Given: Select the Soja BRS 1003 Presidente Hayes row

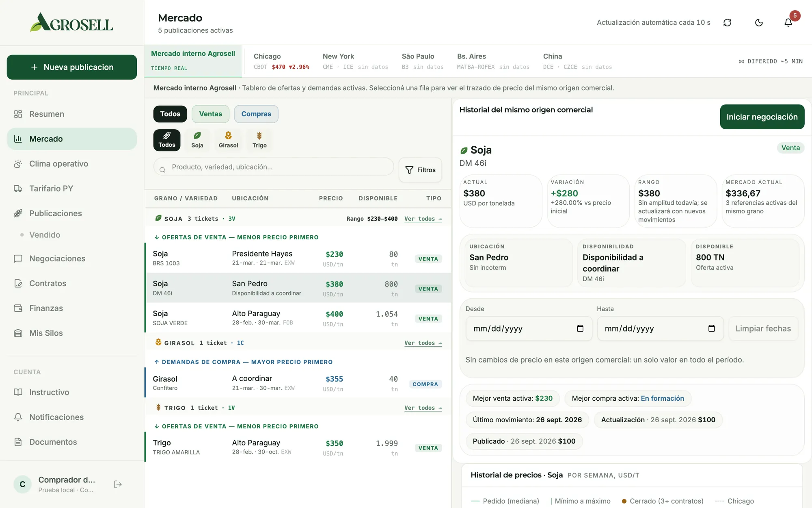Looking at the screenshot, I should [x=298, y=258].
